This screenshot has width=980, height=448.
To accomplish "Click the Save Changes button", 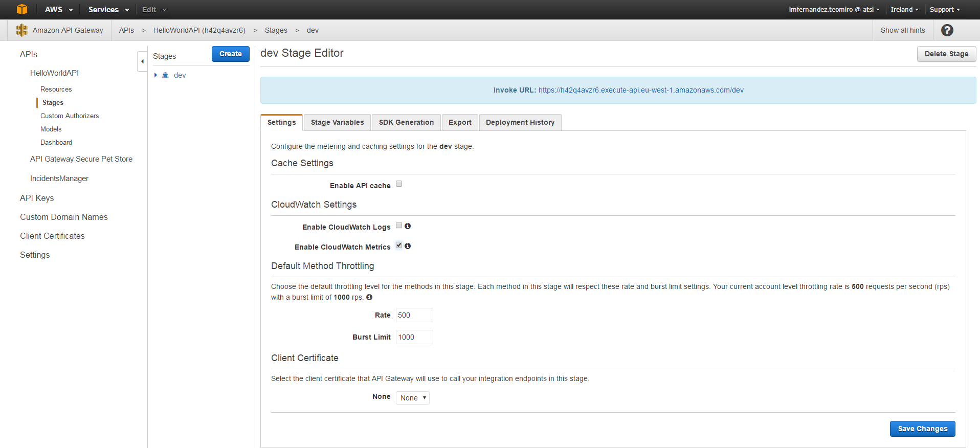I will click(x=923, y=429).
